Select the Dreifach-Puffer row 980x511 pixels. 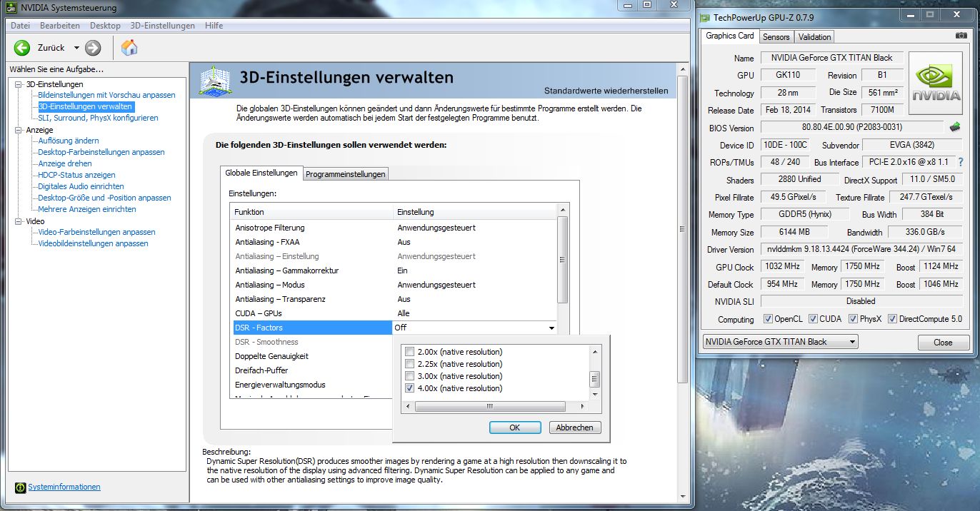point(311,370)
